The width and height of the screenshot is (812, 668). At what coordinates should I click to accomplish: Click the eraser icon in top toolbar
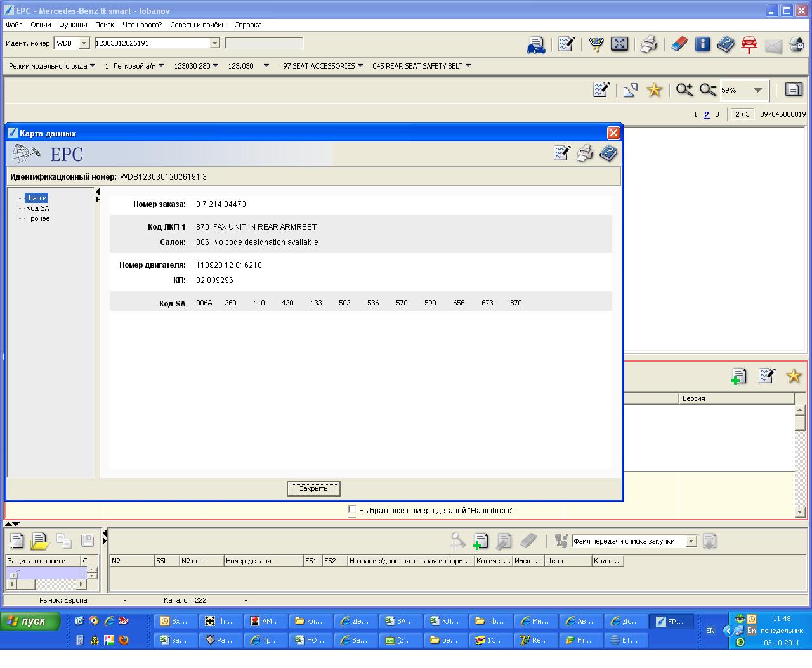tap(679, 44)
